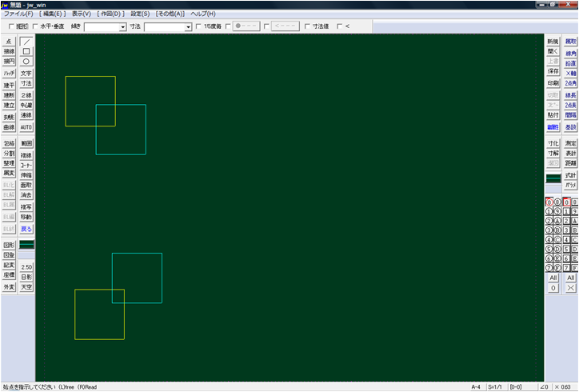The height and width of the screenshot is (392, 579).
Task: Choose the 複写 copy tool
Action: coord(26,206)
